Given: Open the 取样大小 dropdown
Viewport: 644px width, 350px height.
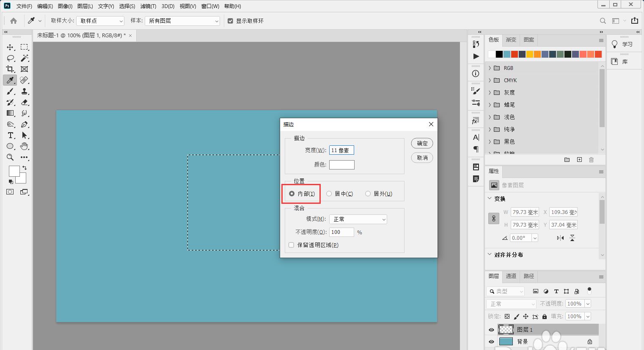Looking at the screenshot, I should pos(100,21).
